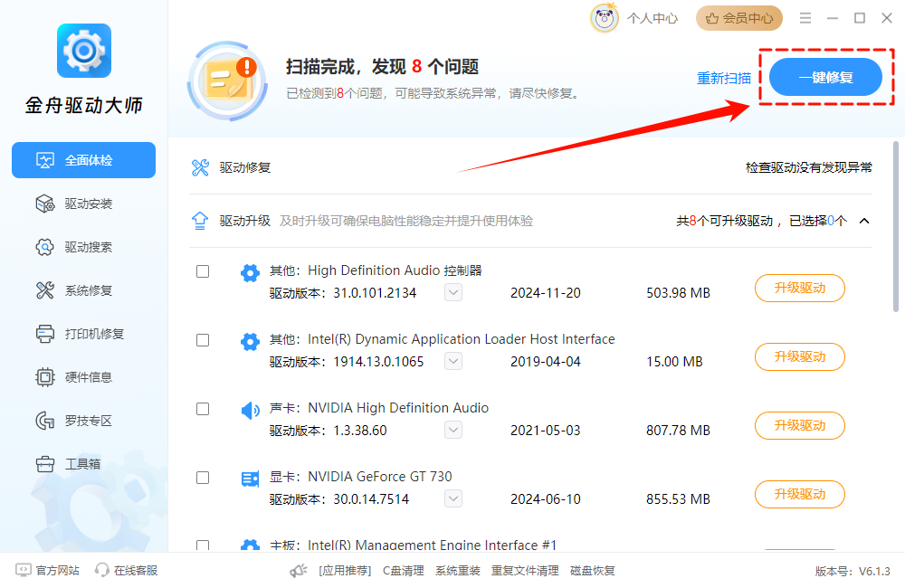Click the hamburger menu icon in title bar
905x588 pixels.
point(805,18)
